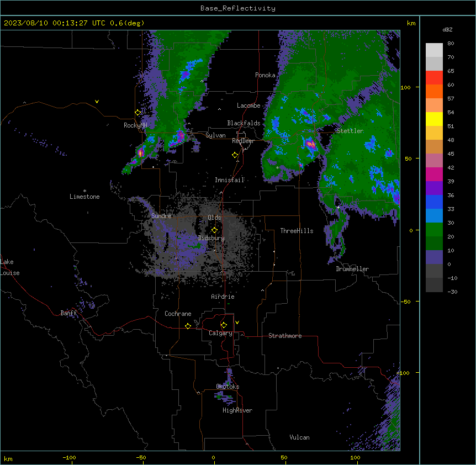Click the RockyMH label

[x=135, y=125]
